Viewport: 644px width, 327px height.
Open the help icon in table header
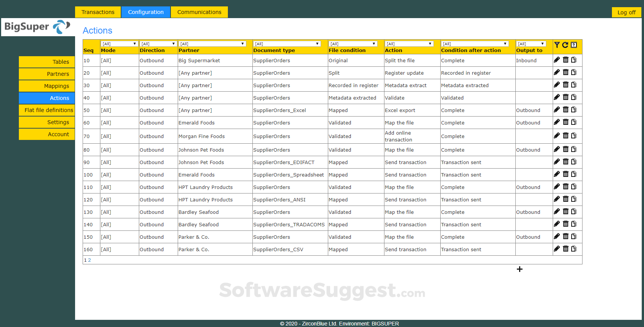pos(574,45)
